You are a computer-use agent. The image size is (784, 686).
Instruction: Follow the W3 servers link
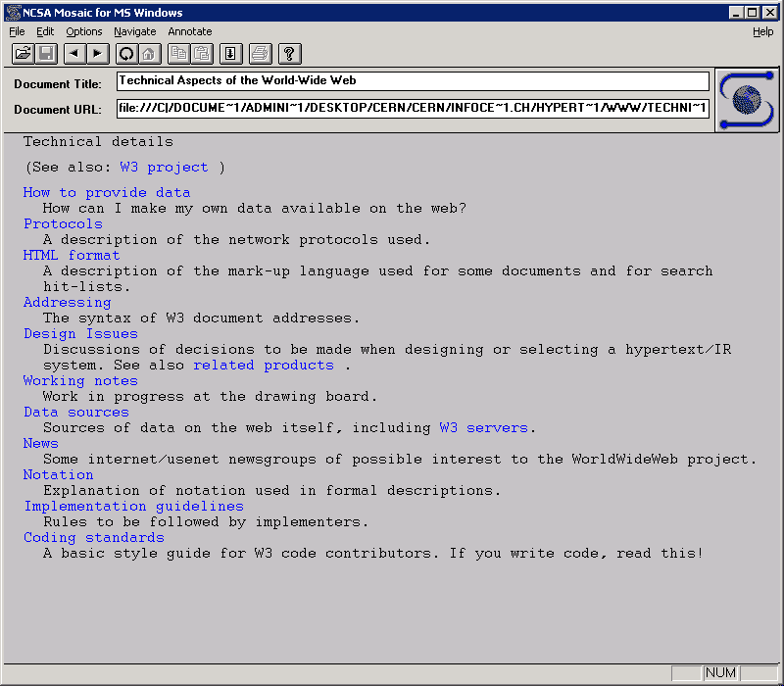(x=483, y=427)
